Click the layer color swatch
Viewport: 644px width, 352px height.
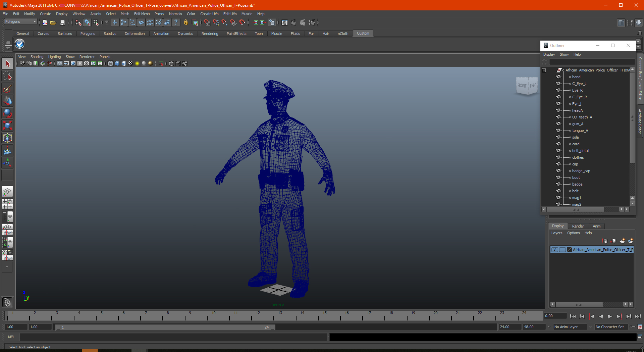click(x=569, y=250)
